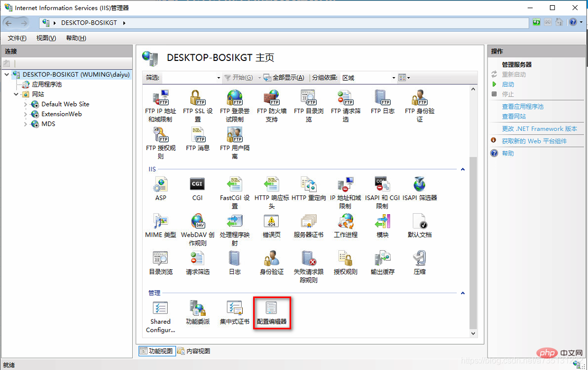Open the FTP 防火墙支持 icon

coord(271,106)
